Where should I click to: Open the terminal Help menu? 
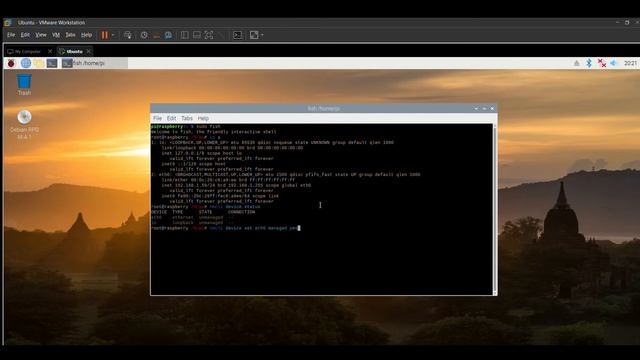tap(203, 118)
